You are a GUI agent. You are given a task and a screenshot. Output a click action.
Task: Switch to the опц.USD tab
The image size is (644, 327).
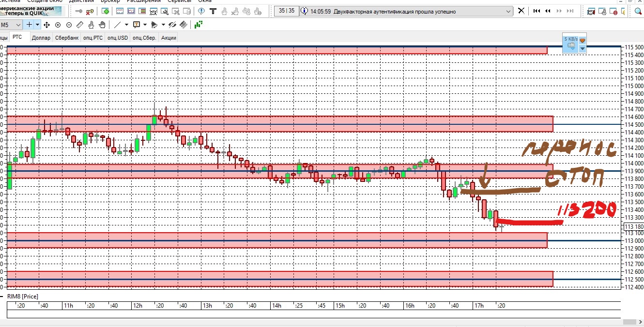(118, 38)
